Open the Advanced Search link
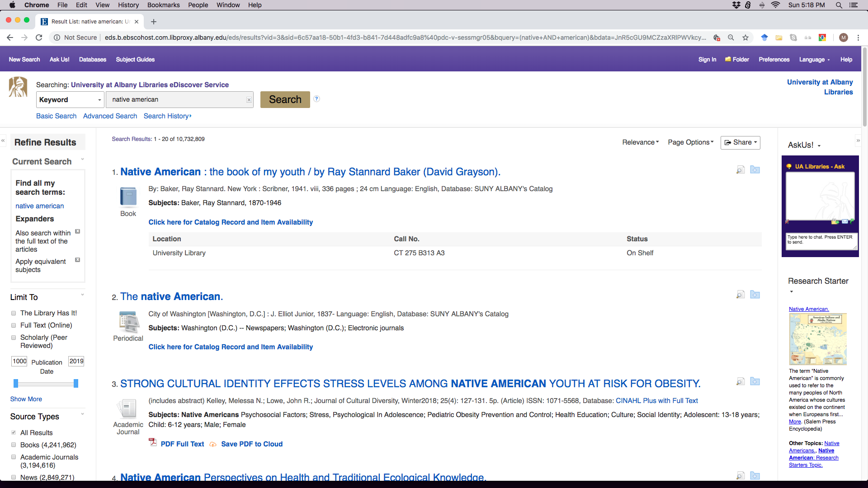 point(110,116)
